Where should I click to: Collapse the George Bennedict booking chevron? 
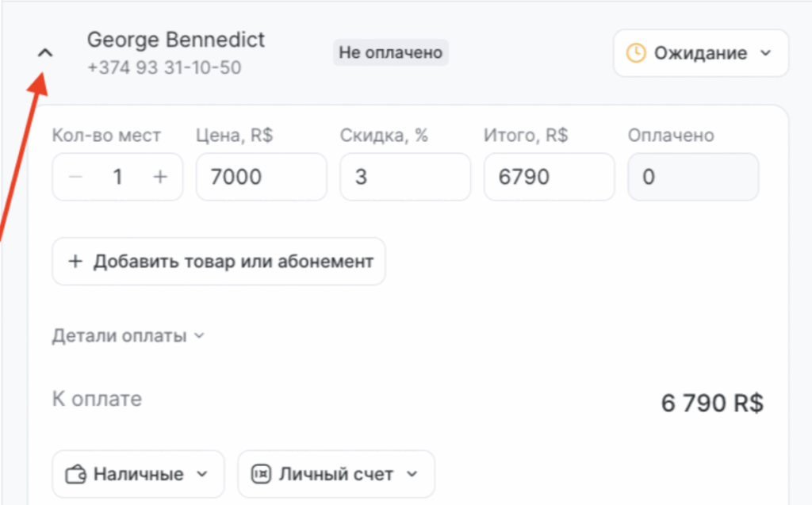[45, 53]
